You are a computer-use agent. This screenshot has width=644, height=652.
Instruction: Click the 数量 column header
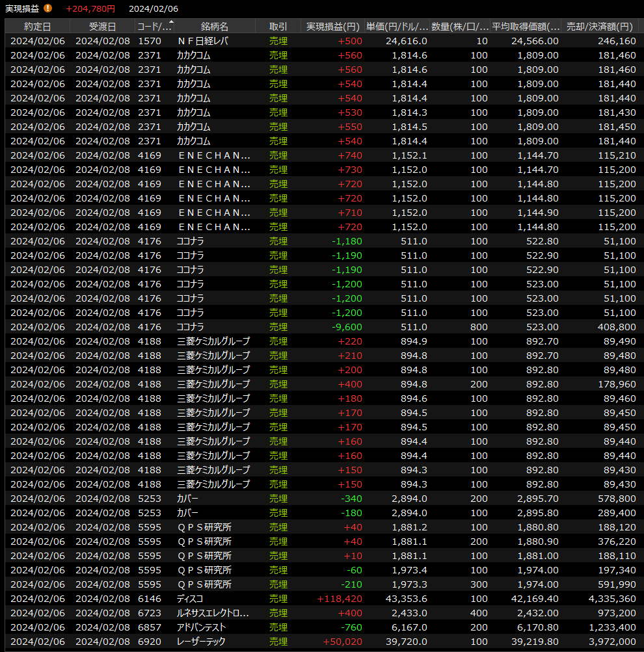click(x=460, y=27)
